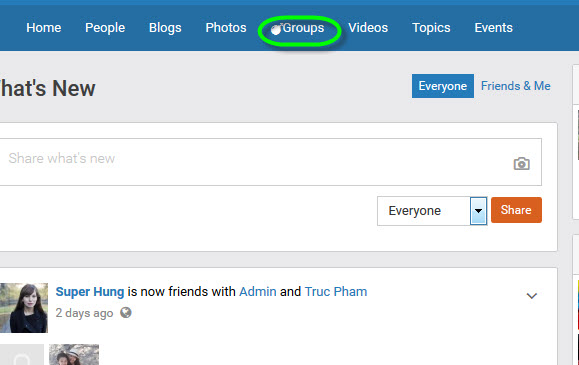579x365 pixels.
Task: Open Super Hung's profile link
Action: (90, 292)
